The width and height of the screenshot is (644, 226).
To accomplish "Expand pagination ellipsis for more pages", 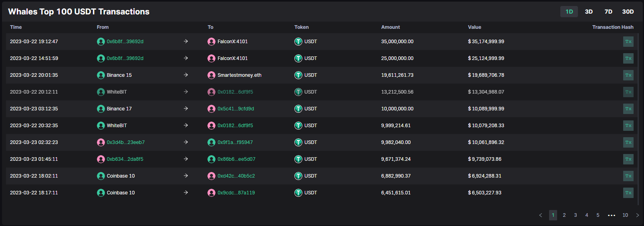I will click(612, 215).
